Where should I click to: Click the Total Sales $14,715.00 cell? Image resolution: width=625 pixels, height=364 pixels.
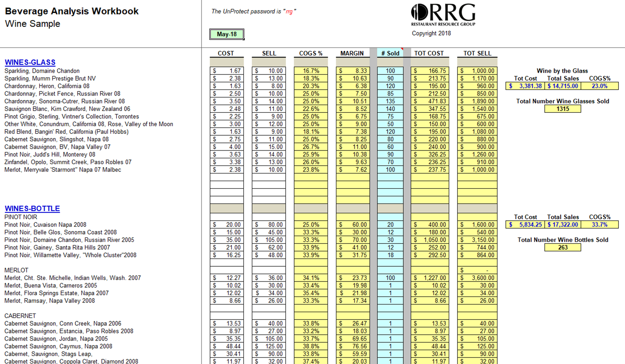pos(563,86)
